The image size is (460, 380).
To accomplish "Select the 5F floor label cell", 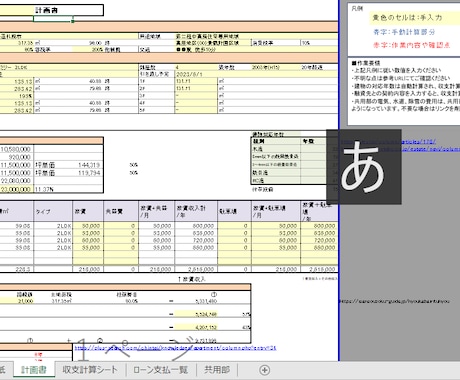I will click(156, 110).
